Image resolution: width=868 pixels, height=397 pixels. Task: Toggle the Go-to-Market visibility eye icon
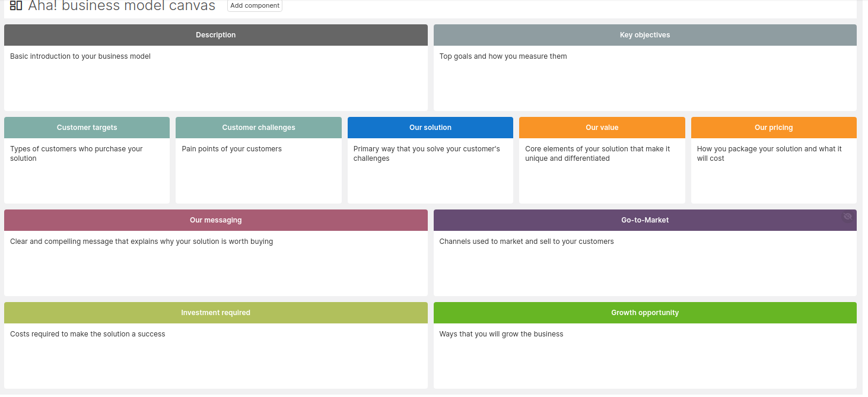848,217
